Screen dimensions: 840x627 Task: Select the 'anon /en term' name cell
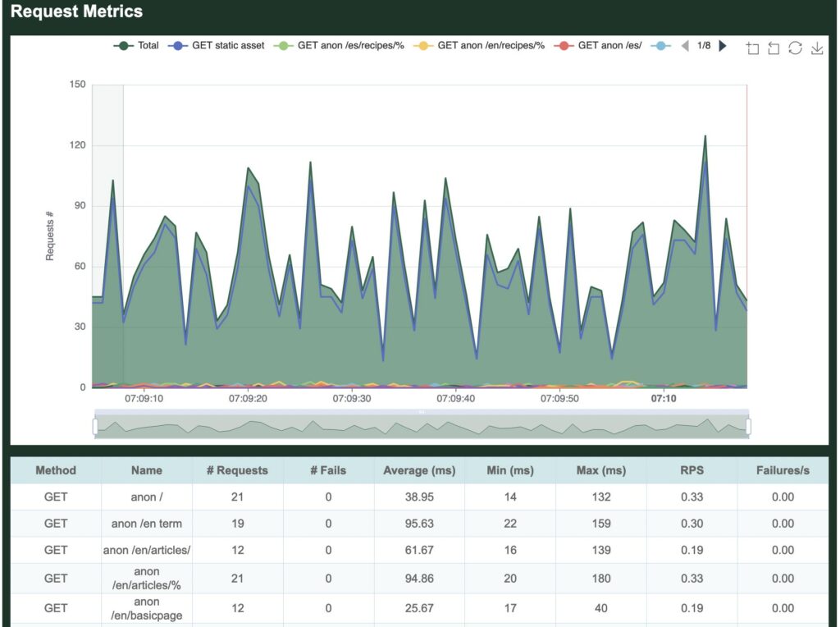[147, 524]
